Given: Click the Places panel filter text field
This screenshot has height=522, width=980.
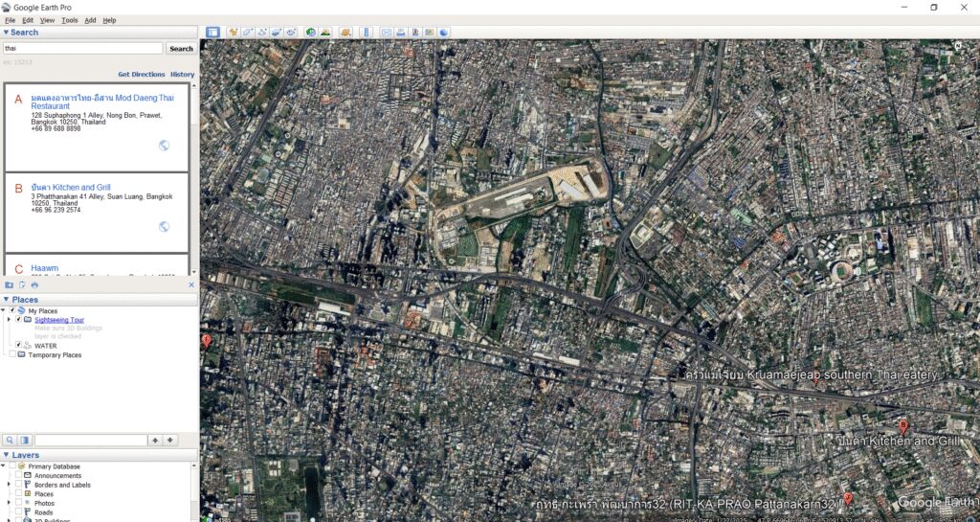Looking at the screenshot, I should click(91, 440).
